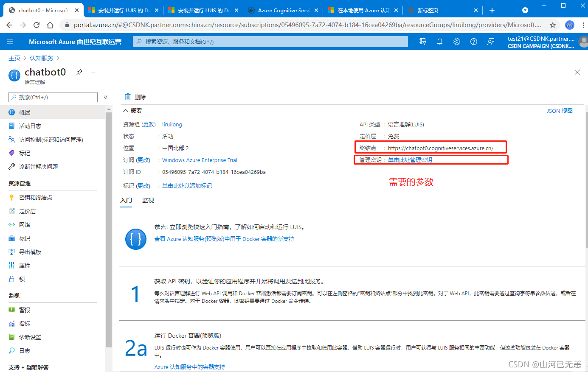Click the 网络 icon in the sidebar
The image size is (588, 372).
(x=12, y=225)
